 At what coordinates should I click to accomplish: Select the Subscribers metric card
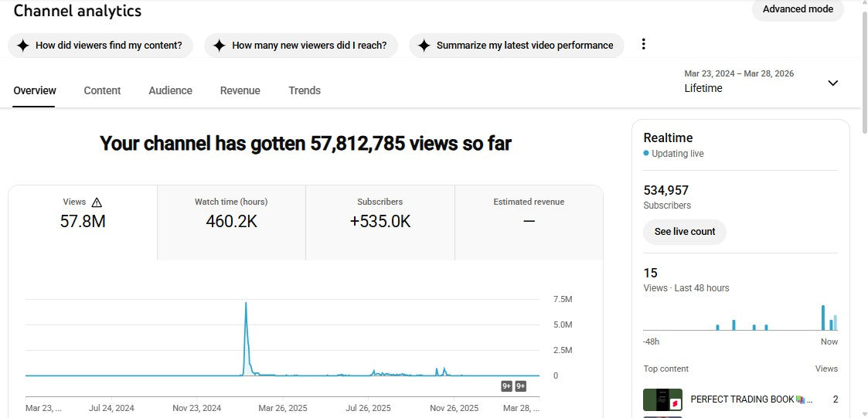tap(380, 222)
